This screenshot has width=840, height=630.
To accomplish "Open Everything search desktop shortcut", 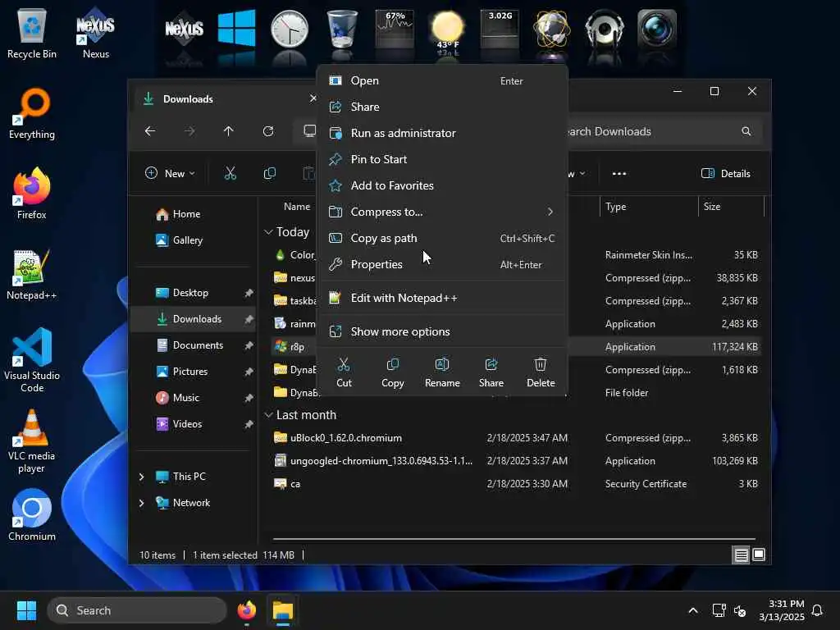I will click(x=32, y=113).
